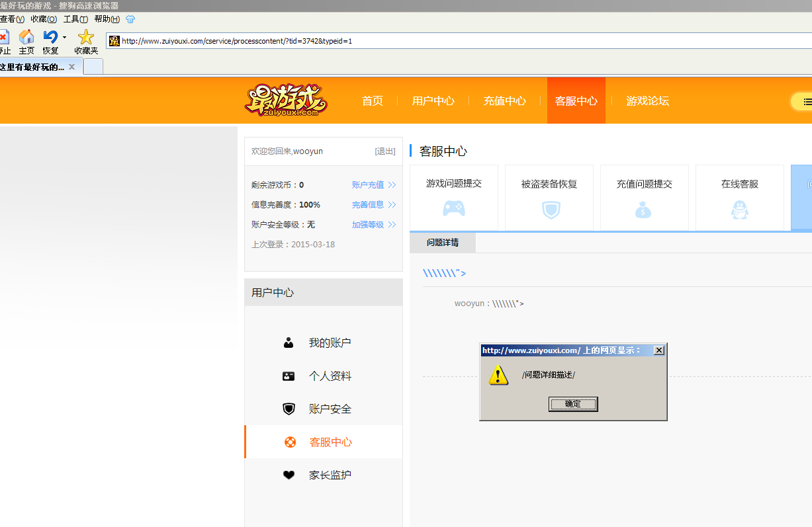The height and width of the screenshot is (527, 812).
Task: Click the chevron arrows after 加强等级
Action: click(x=392, y=225)
